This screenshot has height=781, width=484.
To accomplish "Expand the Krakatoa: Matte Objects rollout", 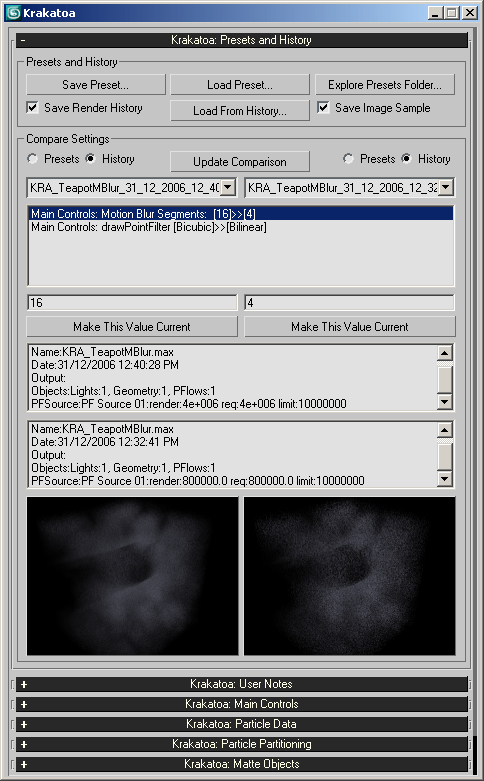I will tap(242, 764).
